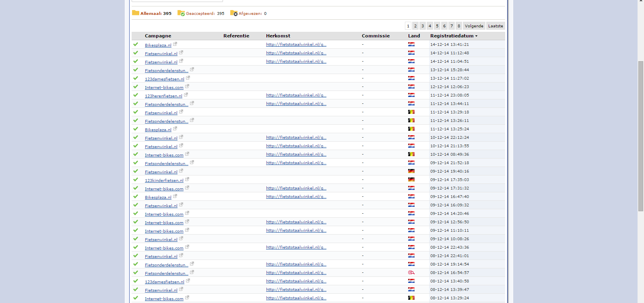Open the Bikesplaza.nl campaign at 14-12-14 13:41:21
The height and width of the screenshot is (303, 644).
point(158,45)
